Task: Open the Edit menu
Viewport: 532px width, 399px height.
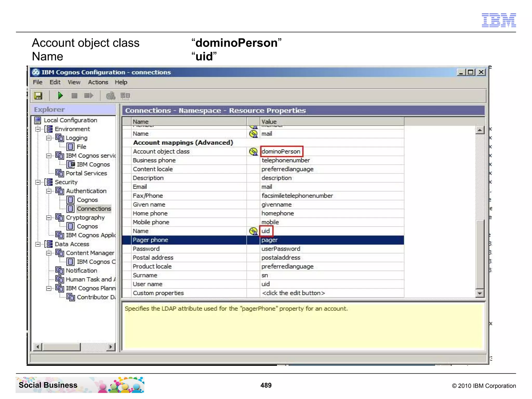Action: [x=55, y=82]
